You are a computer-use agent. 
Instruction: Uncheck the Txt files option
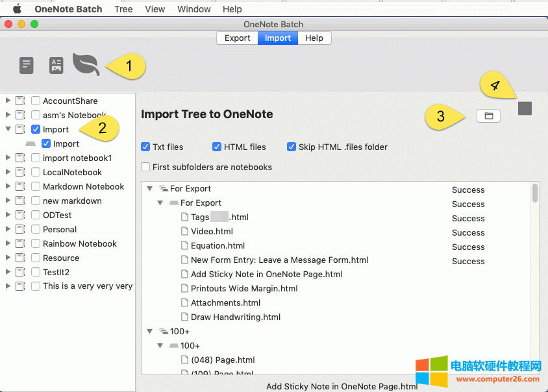tap(145, 147)
